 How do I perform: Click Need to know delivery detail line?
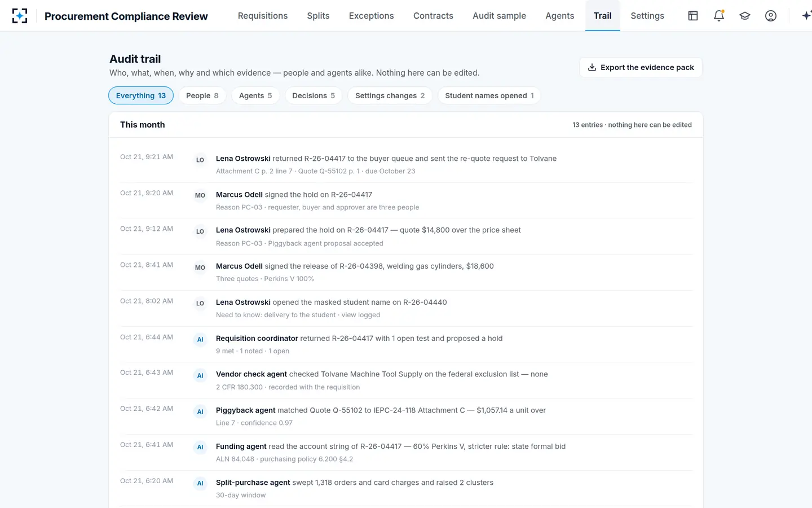click(x=298, y=315)
